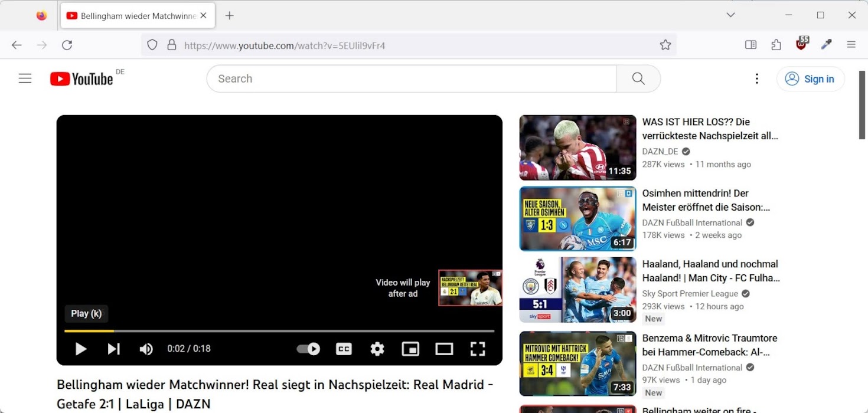Mute the video volume
This screenshot has height=413, width=868.
(146, 349)
